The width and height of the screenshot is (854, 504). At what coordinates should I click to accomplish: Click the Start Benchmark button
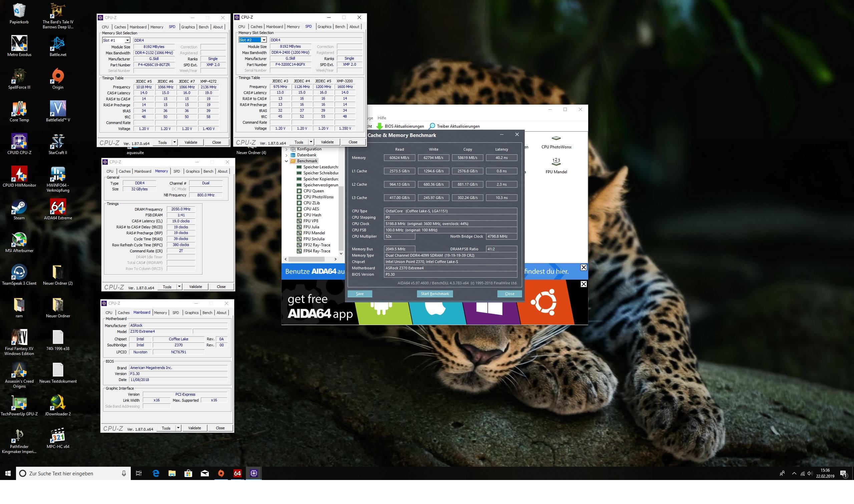pos(435,294)
